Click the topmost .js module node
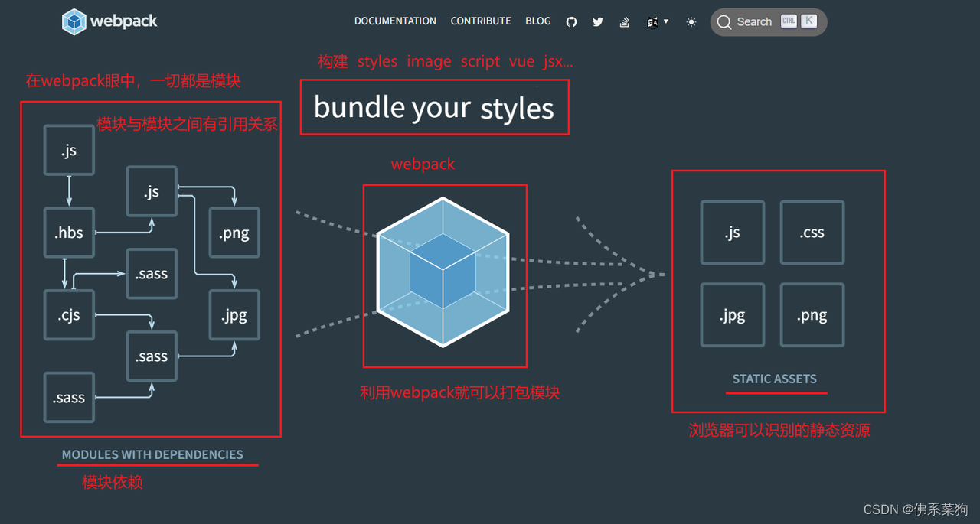Image resolution: width=980 pixels, height=524 pixels. (x=69, y=150)
